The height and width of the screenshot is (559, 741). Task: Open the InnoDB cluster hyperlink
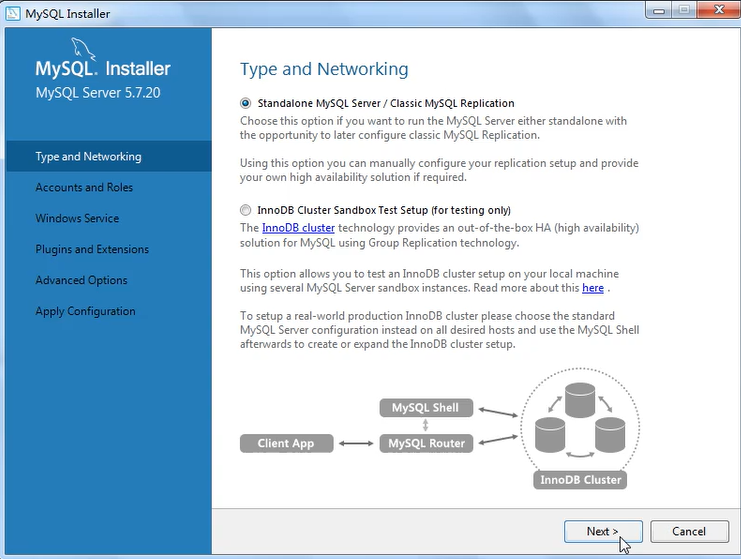tap(298, 228)
